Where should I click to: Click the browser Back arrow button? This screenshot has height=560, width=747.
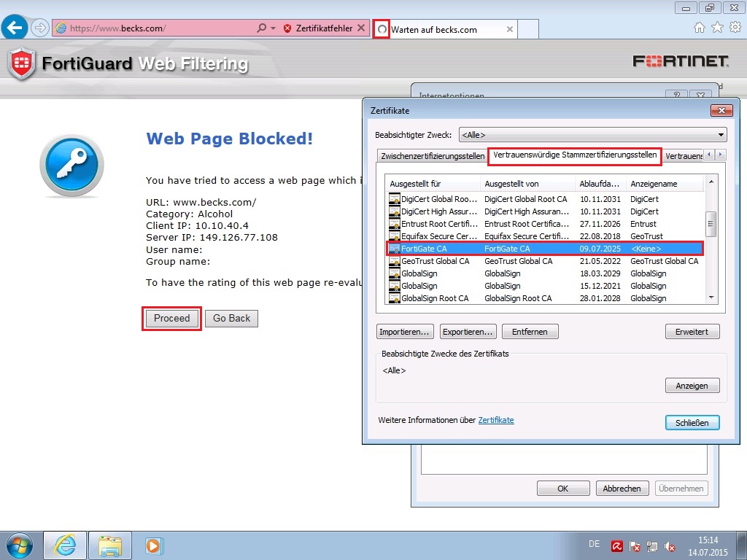15,28
